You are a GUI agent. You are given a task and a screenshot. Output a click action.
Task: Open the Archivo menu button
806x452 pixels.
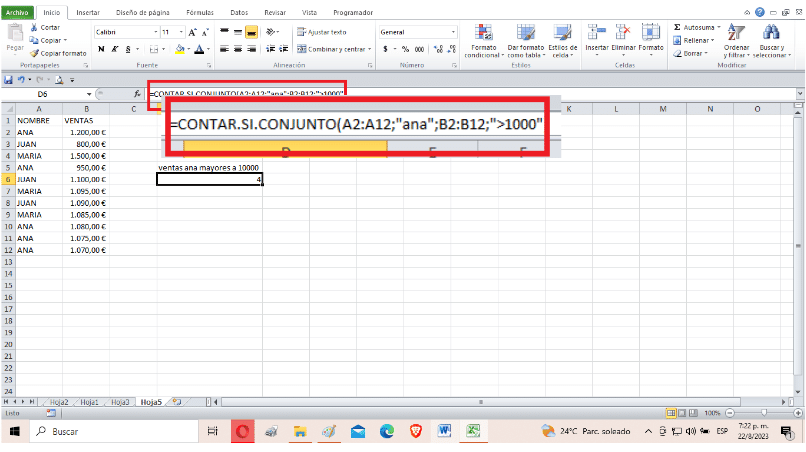pyautogui.click(x=17, y=13)
